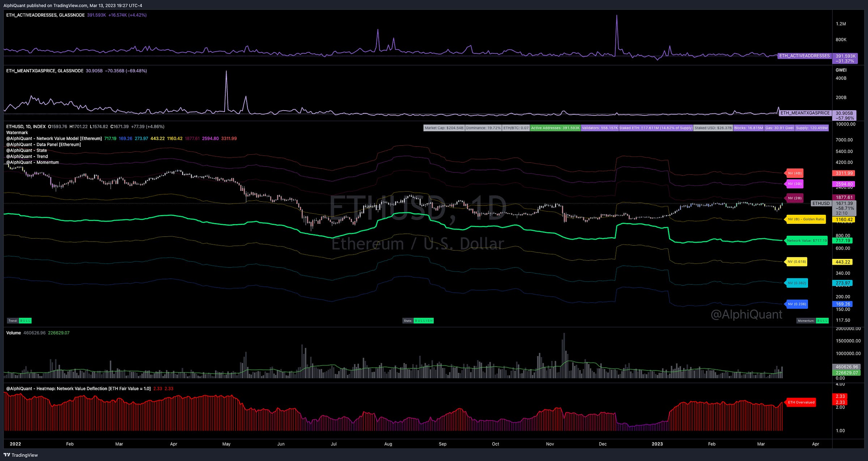
Task: Click the 2594.80 magenta price axis tag
Action: pyautogui.click(x=844, y=184)
